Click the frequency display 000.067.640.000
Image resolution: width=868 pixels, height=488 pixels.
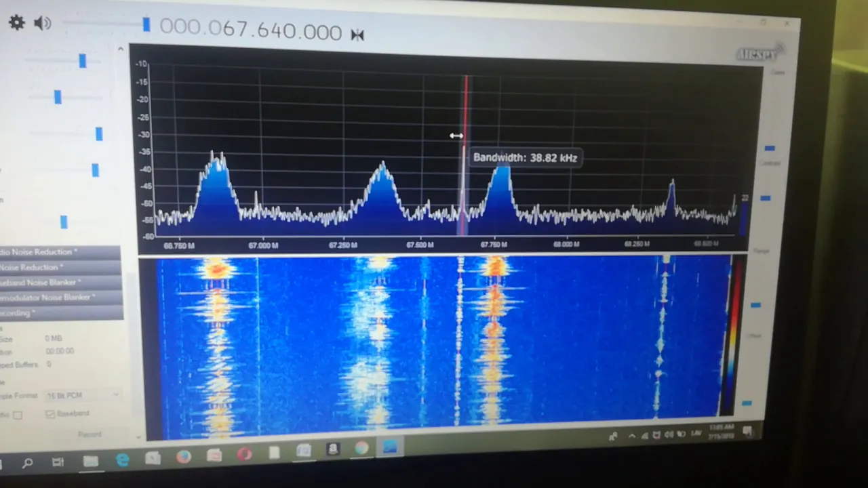[251, 30]
